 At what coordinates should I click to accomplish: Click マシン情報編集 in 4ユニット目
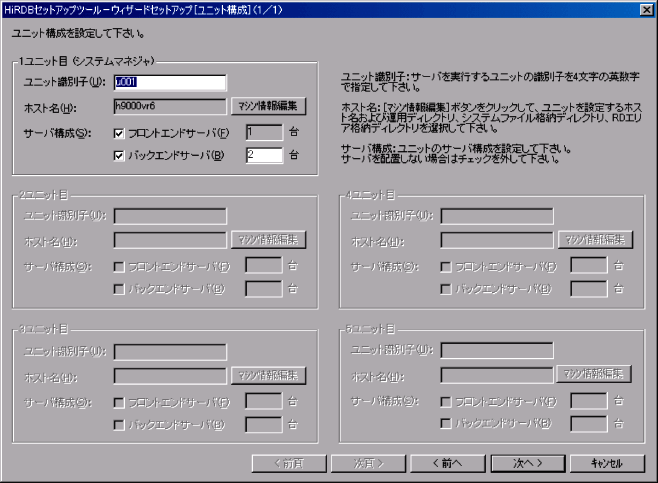pos(595,240)
